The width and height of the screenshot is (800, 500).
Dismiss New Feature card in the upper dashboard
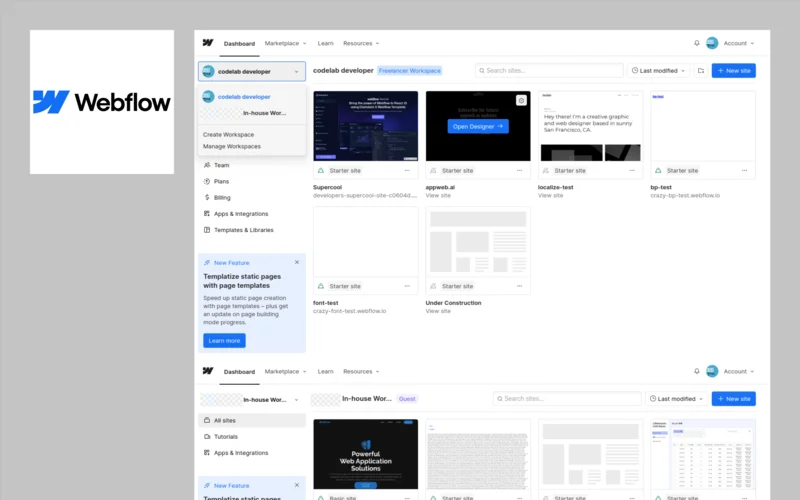(297, 262)
